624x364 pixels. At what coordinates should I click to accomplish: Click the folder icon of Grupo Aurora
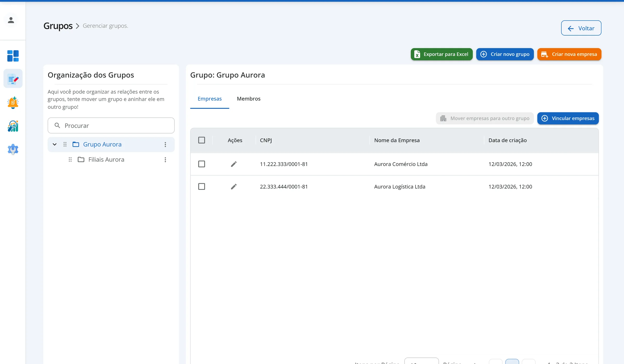click(x=76, y=144)
